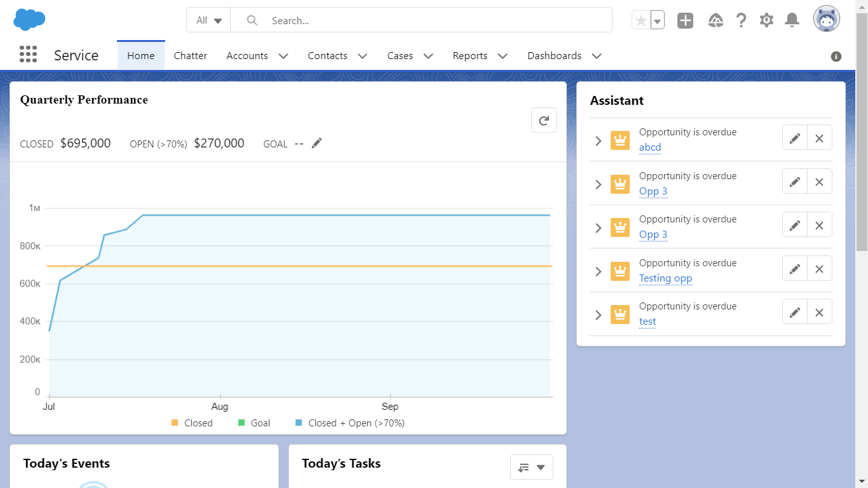Screen dimensions: 868x488
Task: Edit the goal pencil icon
Action: (316, 143)
